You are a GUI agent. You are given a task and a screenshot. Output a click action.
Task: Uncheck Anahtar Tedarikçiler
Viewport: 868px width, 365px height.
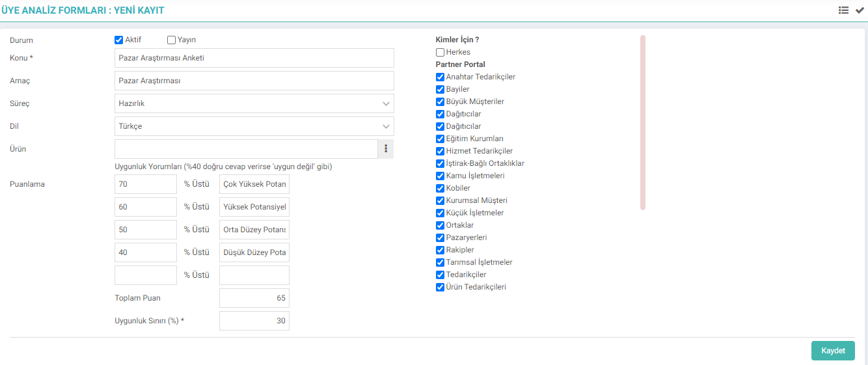[x=441, y=77]
